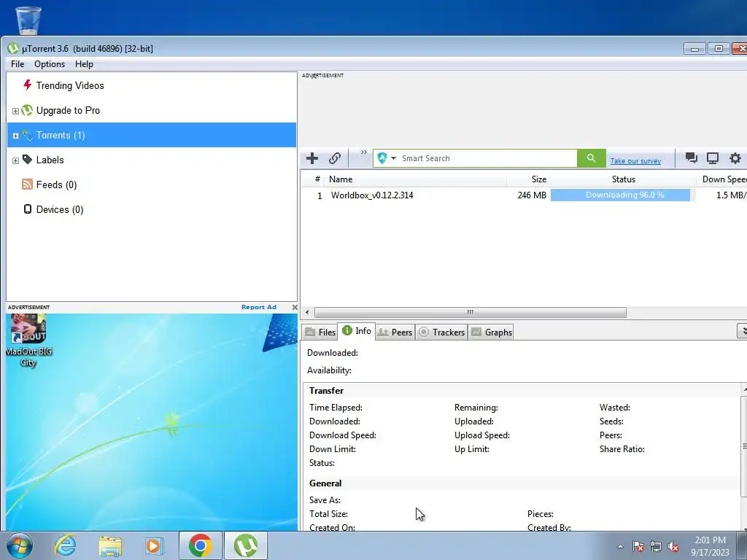The width and height of the screenshot is (747, 560).
Task: Open Windows Media Player from taskbar
Action: click(155, 545)
